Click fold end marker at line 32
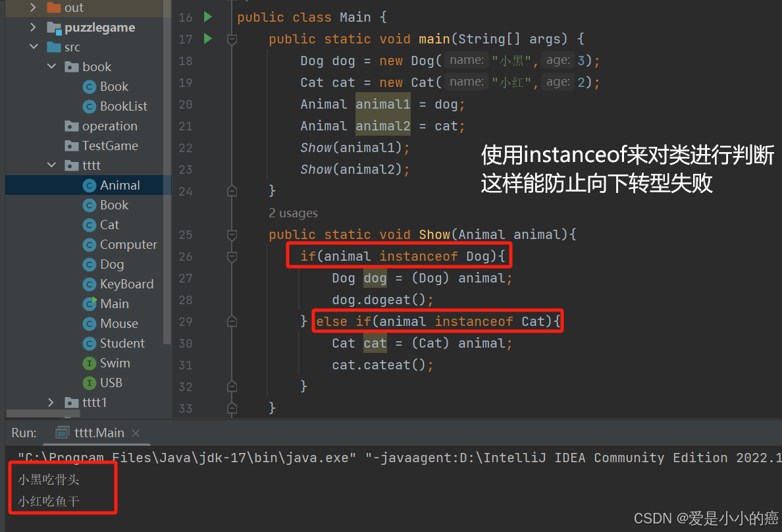 [232, 386]
